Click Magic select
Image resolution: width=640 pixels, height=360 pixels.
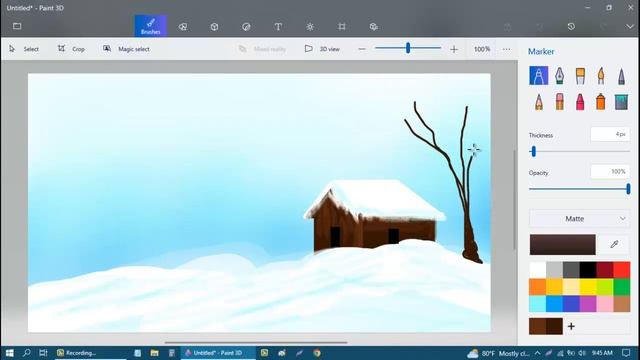tap(126, 49)
